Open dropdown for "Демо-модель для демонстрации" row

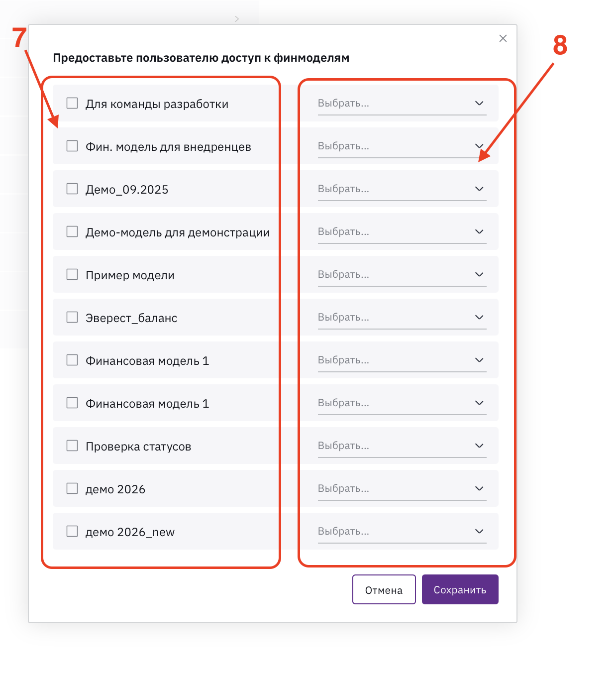[x=402, y=232]
